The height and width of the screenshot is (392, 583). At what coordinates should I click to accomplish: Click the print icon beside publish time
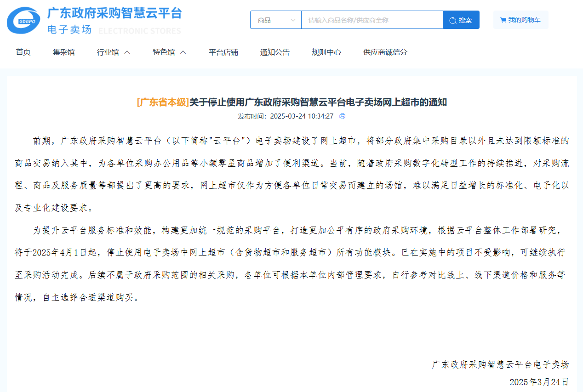(x=342, y=116)
